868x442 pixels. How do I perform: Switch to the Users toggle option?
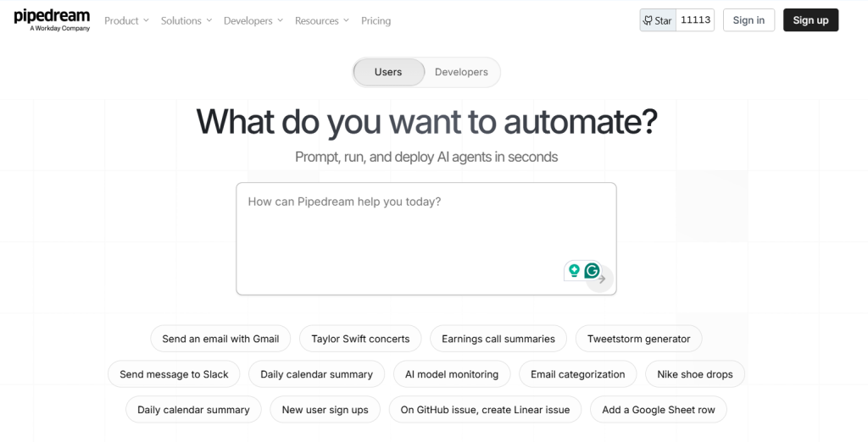[x=388, y=72]
